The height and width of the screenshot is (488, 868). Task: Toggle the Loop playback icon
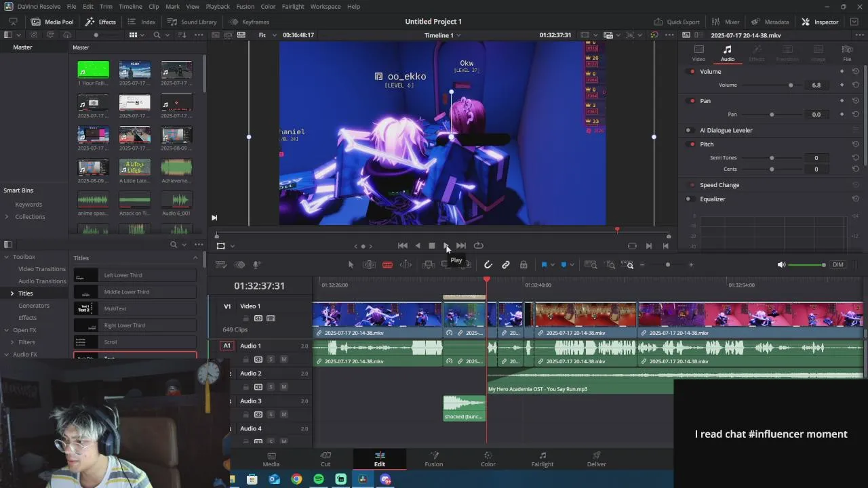click(x=478, y=246)
